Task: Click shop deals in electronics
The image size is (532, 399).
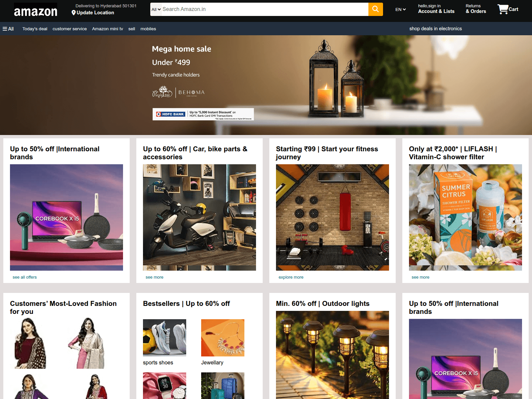Action: 435,29
